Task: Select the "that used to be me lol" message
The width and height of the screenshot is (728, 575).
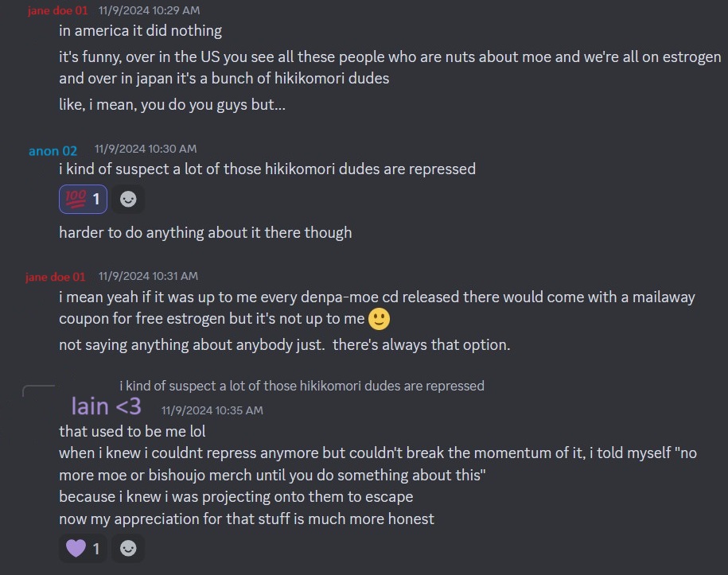Action: pyautogui.click(x=132, y=432)
